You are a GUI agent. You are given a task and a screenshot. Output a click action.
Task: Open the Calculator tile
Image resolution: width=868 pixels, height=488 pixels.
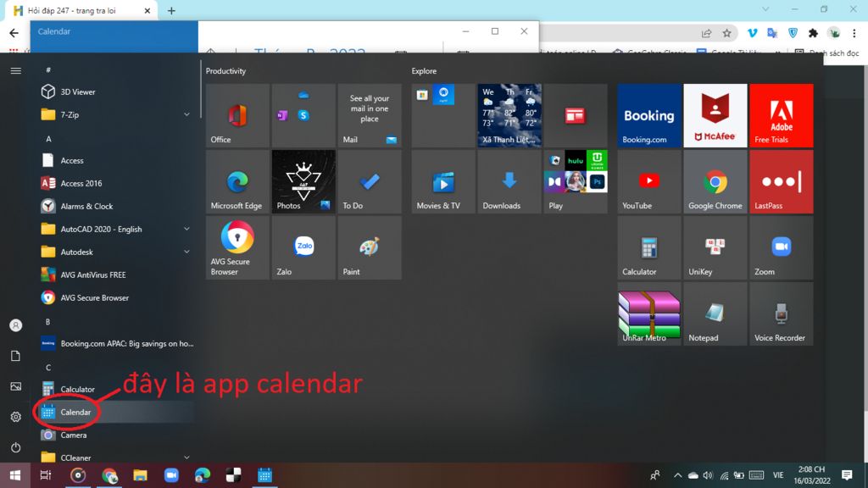pyautogui.click(x=649, y=247)
